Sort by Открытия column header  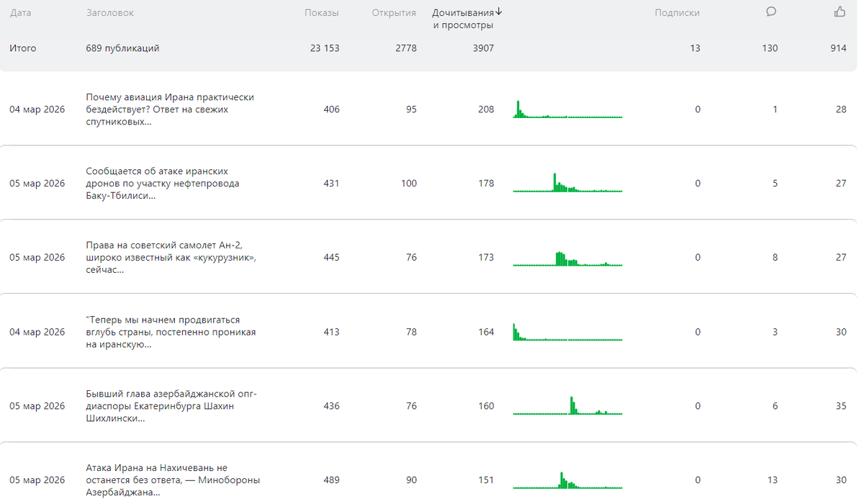point(394,13)
